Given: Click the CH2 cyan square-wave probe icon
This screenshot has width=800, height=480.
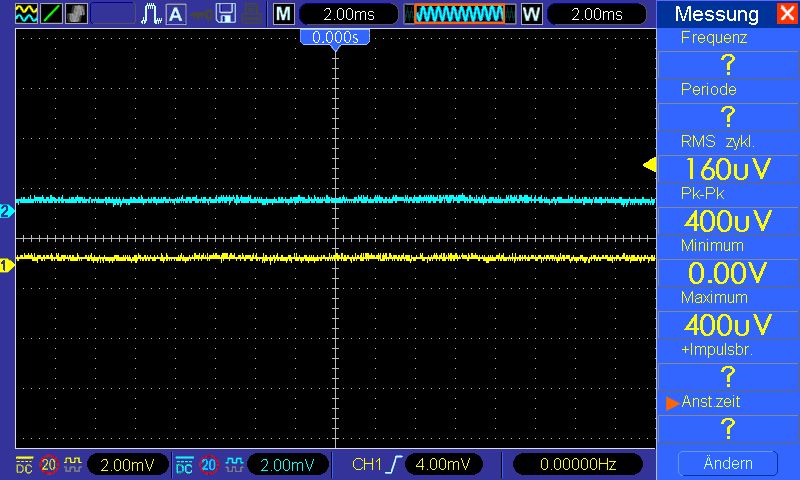Looking at the screenshot, I should click(234, 465).
